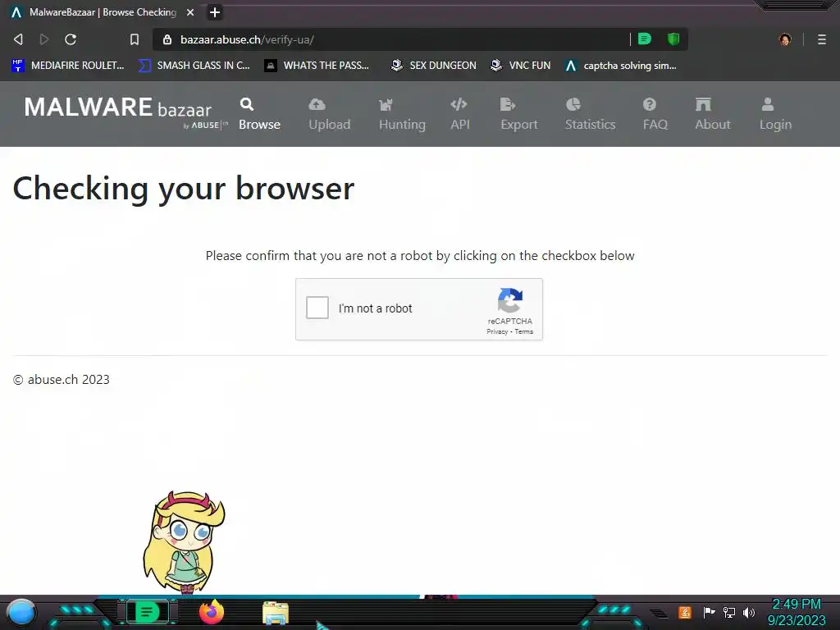The image size is (840, 630).
Task: Open the Action Center flag tray icon
Action: (709, 612)
